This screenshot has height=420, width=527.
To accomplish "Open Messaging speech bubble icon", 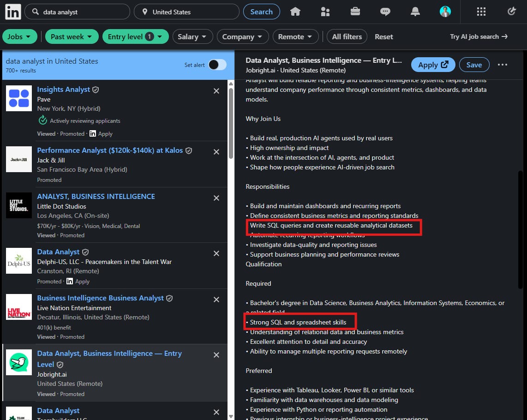I will (x=385, y=12).
